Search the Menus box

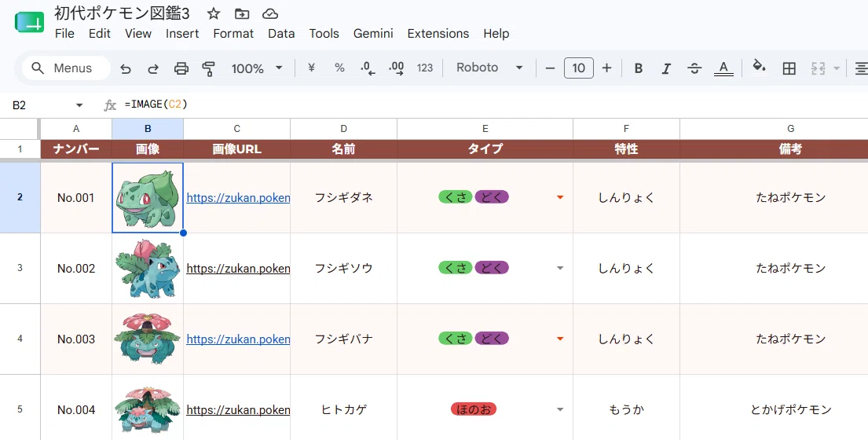[x=66, y=68]
